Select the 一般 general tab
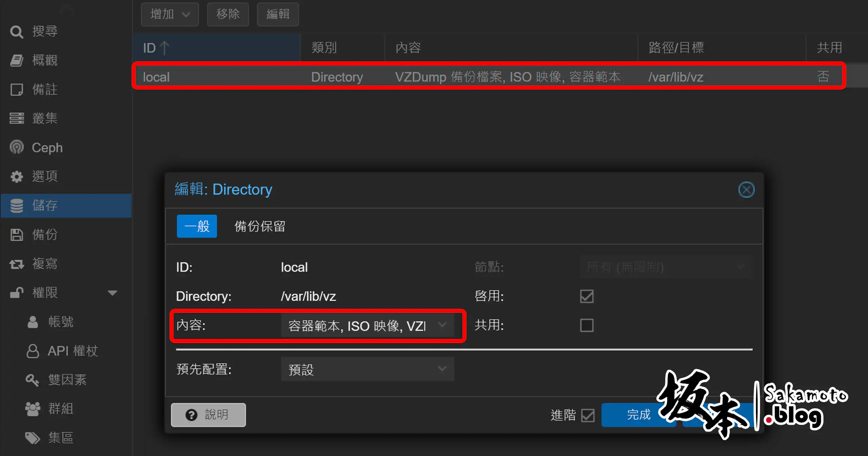868x456 pixels. coord(197,226)
